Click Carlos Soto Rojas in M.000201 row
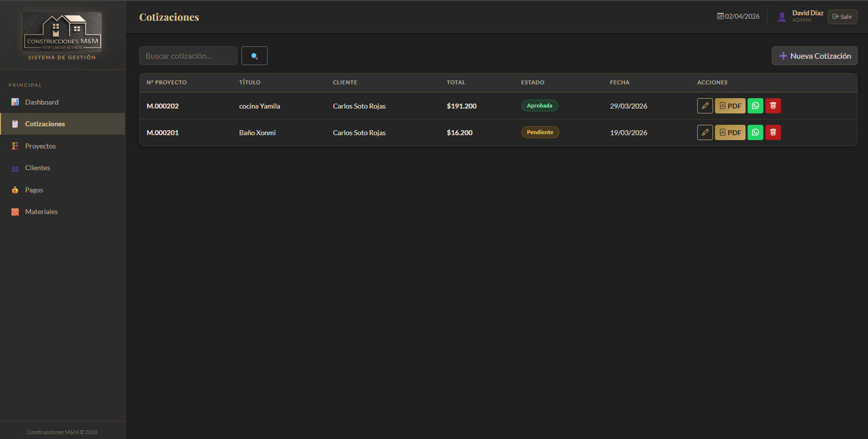 (x=359, y=133)
